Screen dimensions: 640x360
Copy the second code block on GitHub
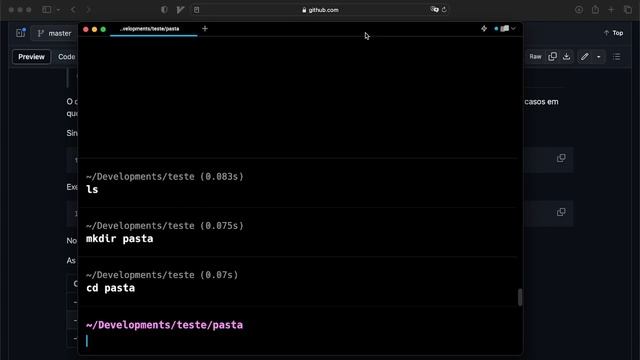pyautogui.click(x=561, y=212)
